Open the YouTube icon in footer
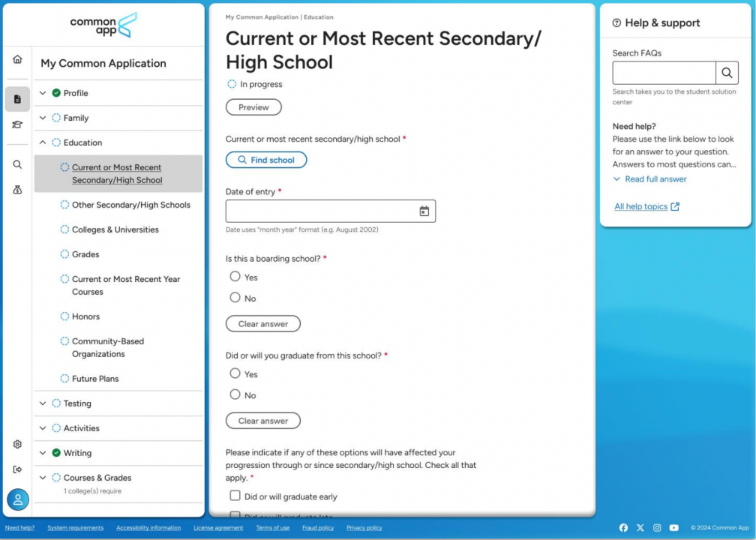 click(673, 528)
